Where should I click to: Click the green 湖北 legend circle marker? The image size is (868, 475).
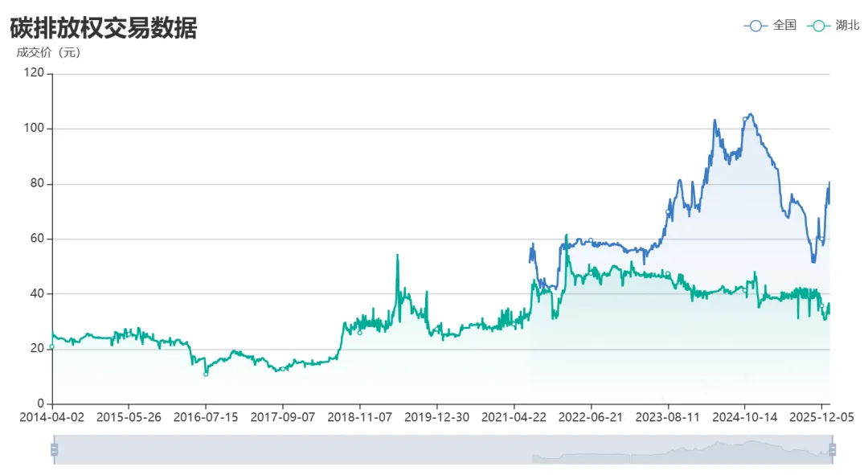point(818,26)
